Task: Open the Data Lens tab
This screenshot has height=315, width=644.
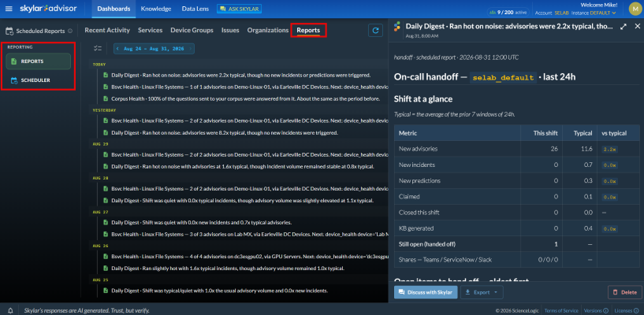Action: click(x=195, y=9)
